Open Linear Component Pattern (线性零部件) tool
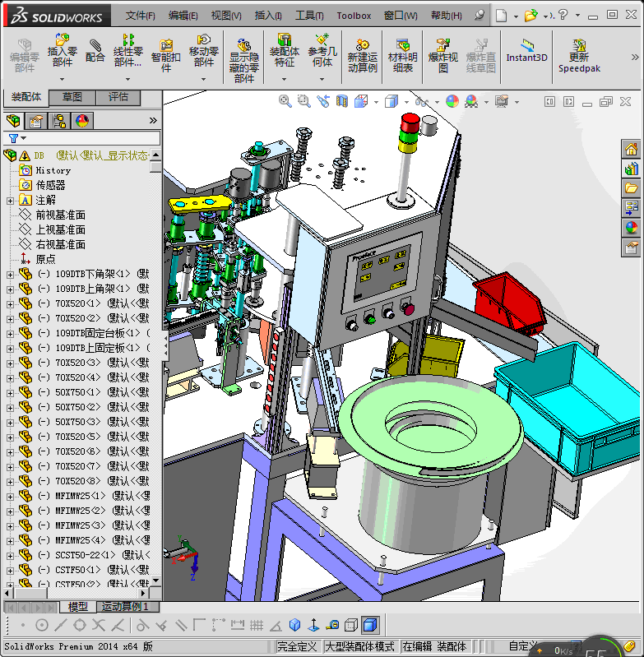 [x=127, y=50]
